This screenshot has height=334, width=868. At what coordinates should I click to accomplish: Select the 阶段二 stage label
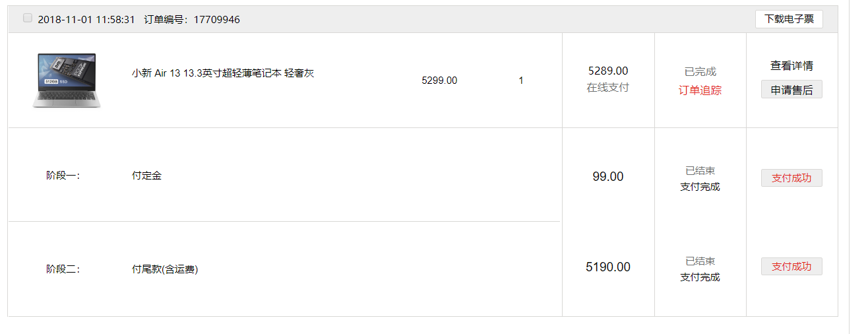(x=63, y=269)
